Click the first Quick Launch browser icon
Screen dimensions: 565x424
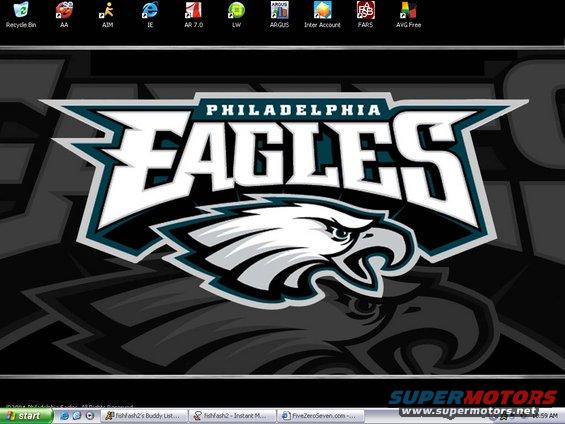[x=64, y=416]
